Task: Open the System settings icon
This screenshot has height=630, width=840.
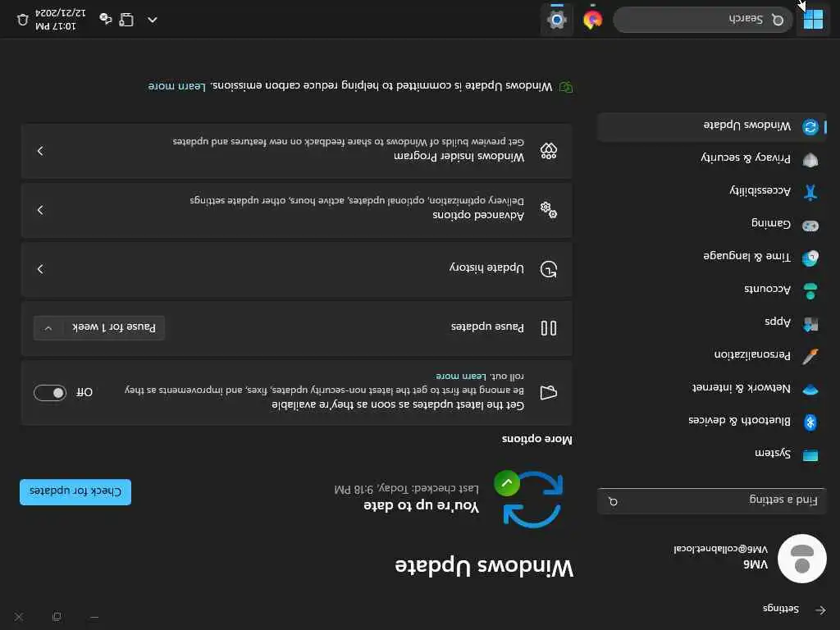Action: [x=810, y=455]
